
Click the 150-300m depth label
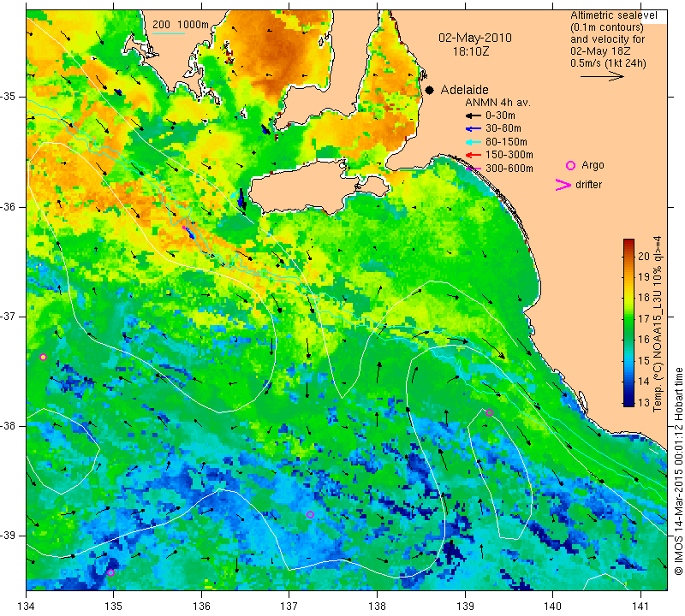click(x=509, y=155)
